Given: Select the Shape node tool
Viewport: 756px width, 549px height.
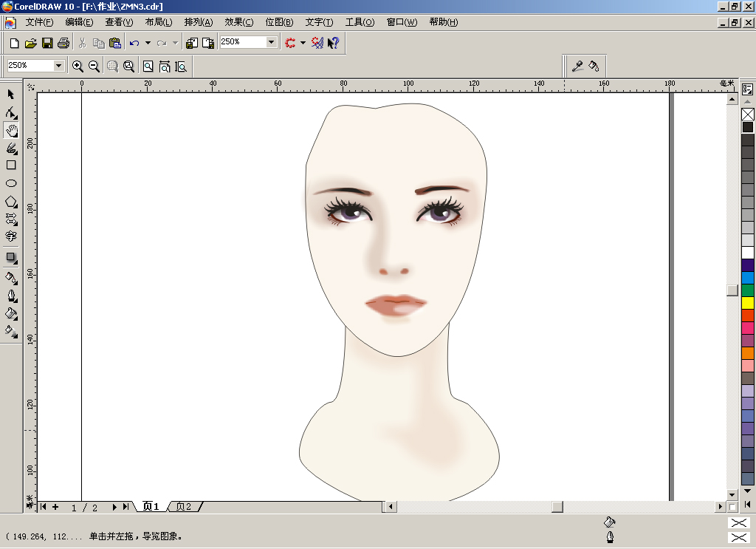Looking at the screenshot, I should [11, 112].
